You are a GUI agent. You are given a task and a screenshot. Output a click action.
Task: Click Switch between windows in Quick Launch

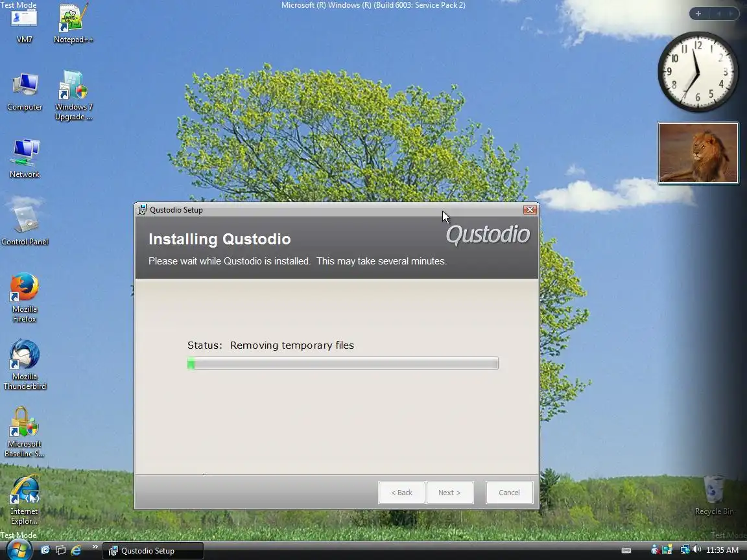pyautogui.click(x=60, y=550)
